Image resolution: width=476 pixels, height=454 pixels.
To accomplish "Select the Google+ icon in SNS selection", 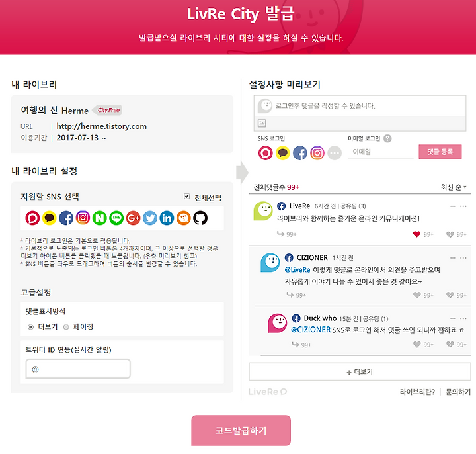I will pos(133,218).
